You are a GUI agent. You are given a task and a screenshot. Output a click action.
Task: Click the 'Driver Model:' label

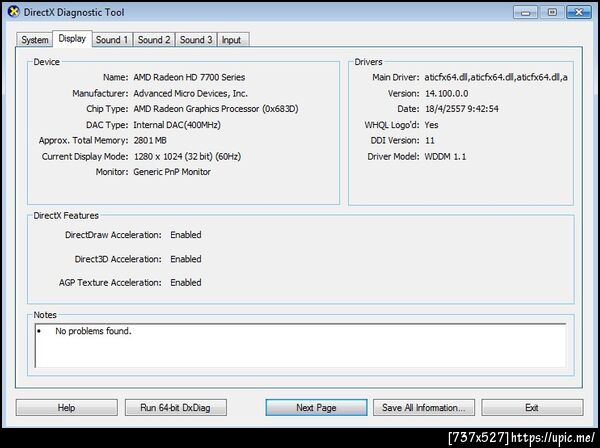[393, 156]
